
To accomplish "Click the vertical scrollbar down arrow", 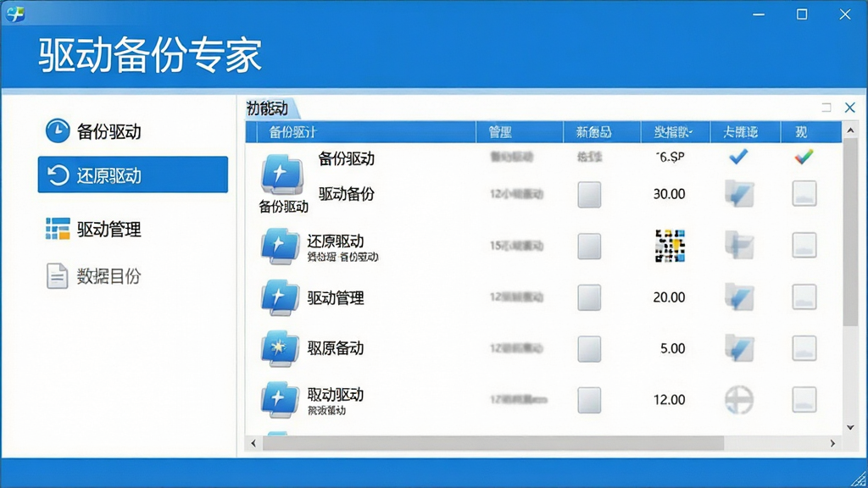I will (x=850, y=427).
